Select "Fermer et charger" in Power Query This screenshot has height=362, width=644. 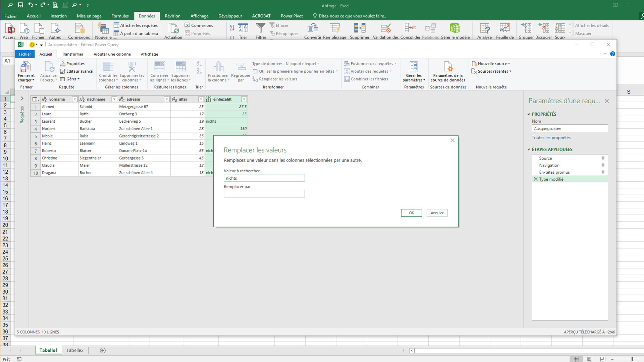tap(26, 71)
